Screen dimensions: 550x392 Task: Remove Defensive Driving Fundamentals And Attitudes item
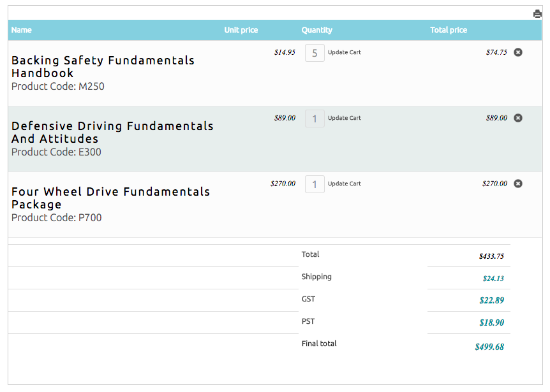pyautogui.click(x=518, y=118)
